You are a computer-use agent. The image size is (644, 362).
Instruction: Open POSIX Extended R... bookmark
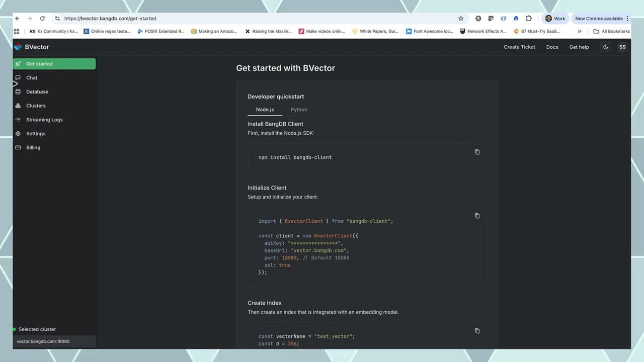(161, 31)
